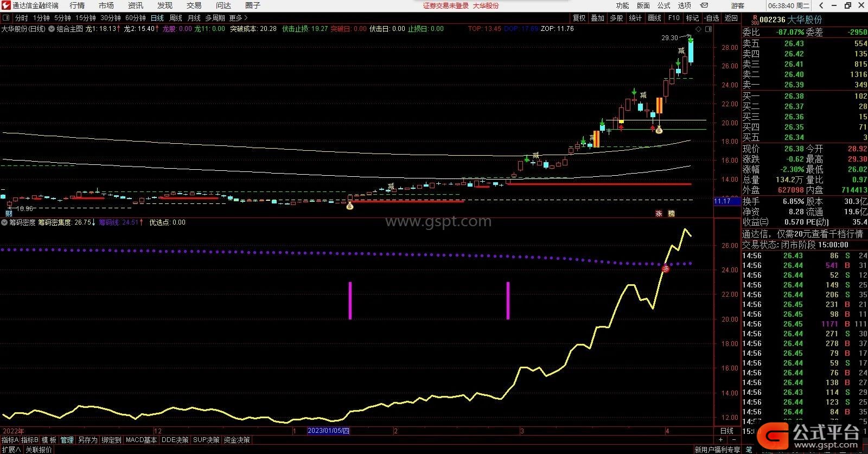The image size is (868, 454).
Task: Open the 公式 menu
Action: click(663, 5)
